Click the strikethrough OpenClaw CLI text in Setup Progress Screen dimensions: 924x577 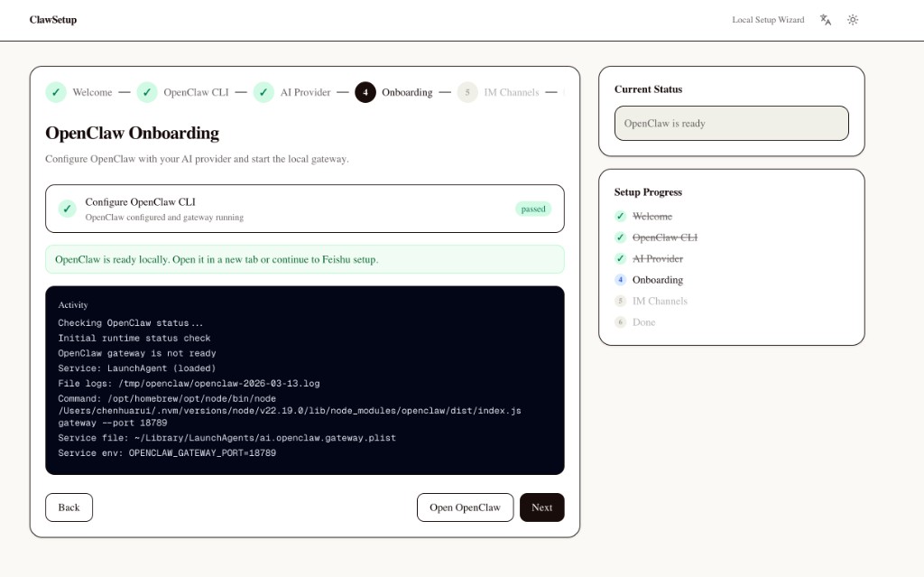[665, 237]
